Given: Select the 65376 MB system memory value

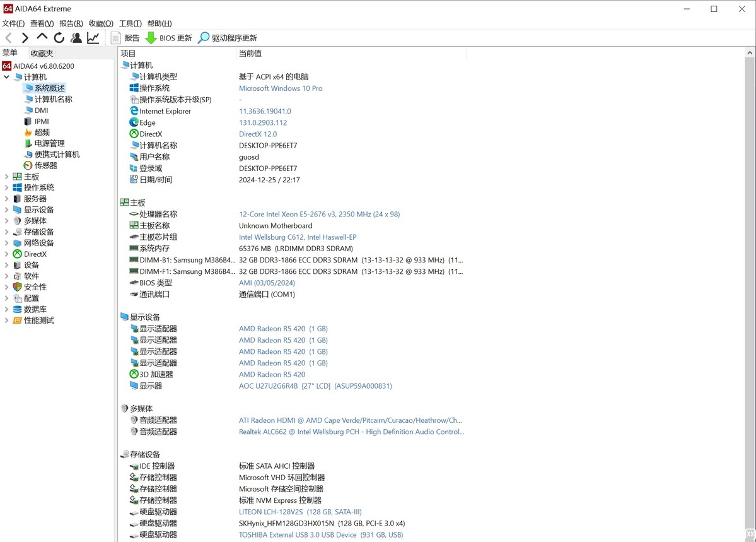Looking at the screenshot, I should [x=296, y=249].
